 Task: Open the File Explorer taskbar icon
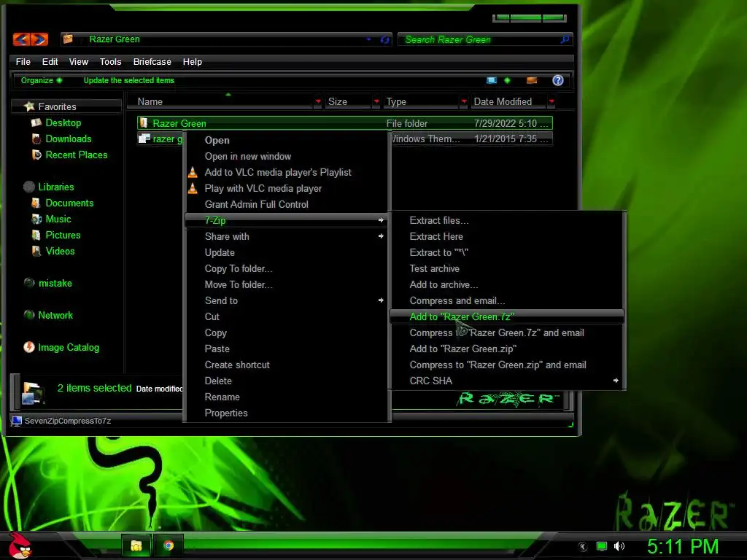136,545
